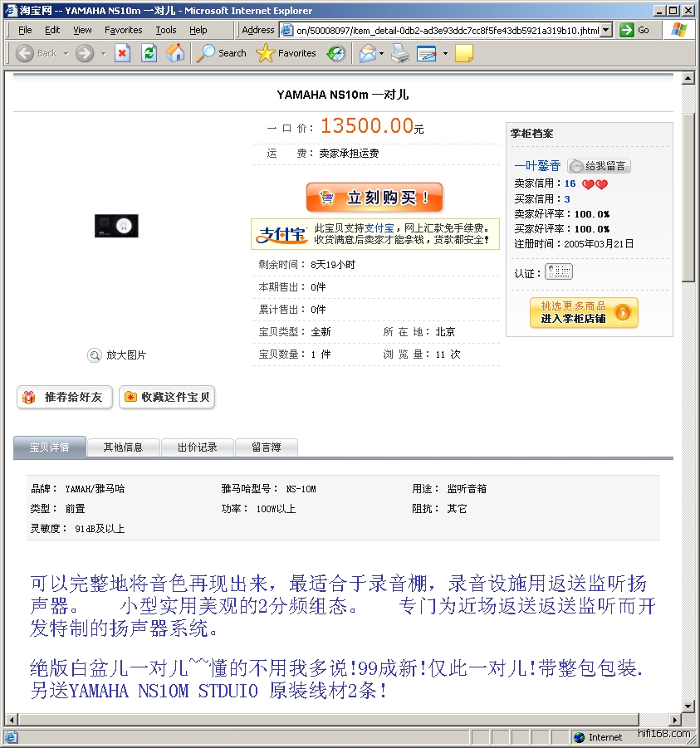The image size is (700, 748).
Task: Open the Favorites menu in menu bar
Action: [123, 30]
